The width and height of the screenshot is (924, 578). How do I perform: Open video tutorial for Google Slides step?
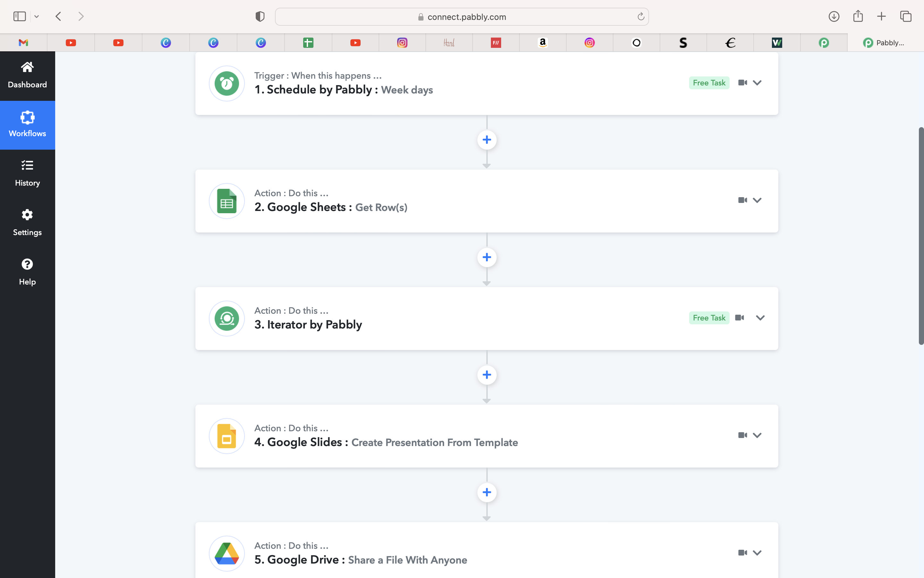click(743, 435)
